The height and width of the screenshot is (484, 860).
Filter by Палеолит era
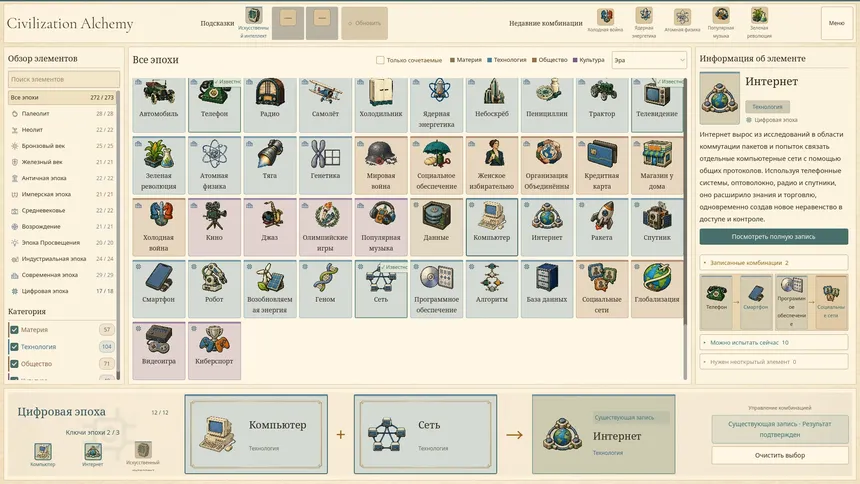62,114
